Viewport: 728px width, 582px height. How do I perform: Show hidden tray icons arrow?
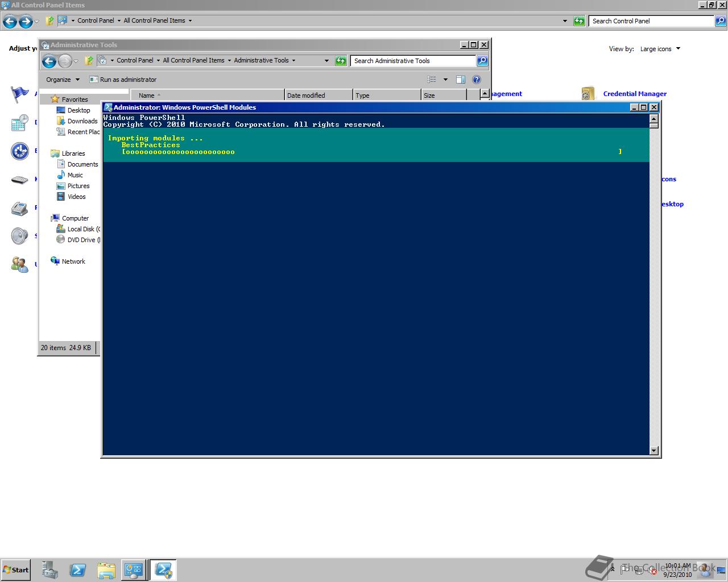(613, 569)
